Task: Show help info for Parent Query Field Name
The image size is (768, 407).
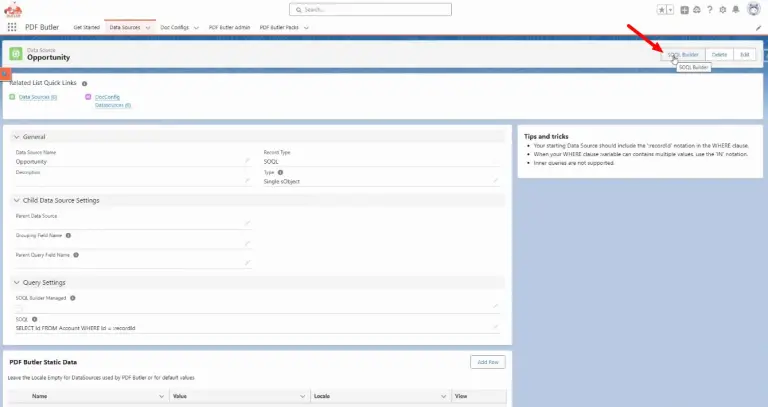Action: point(76,255)
